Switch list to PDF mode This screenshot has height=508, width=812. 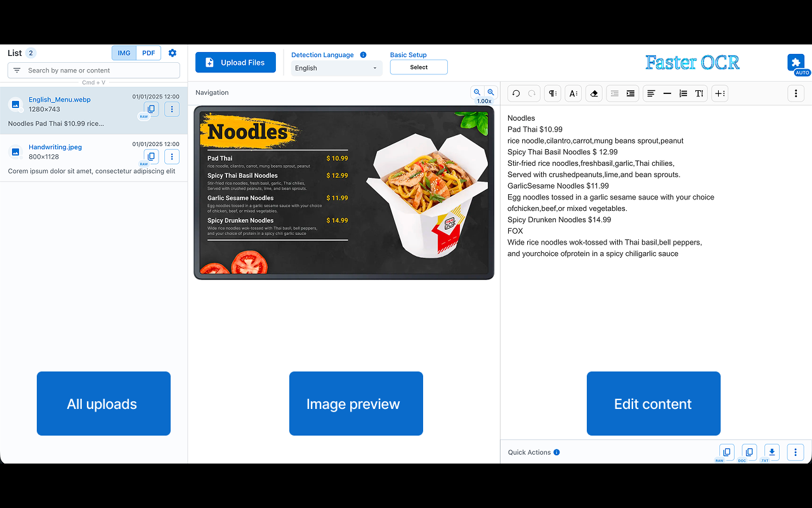(x=148, y=53)
